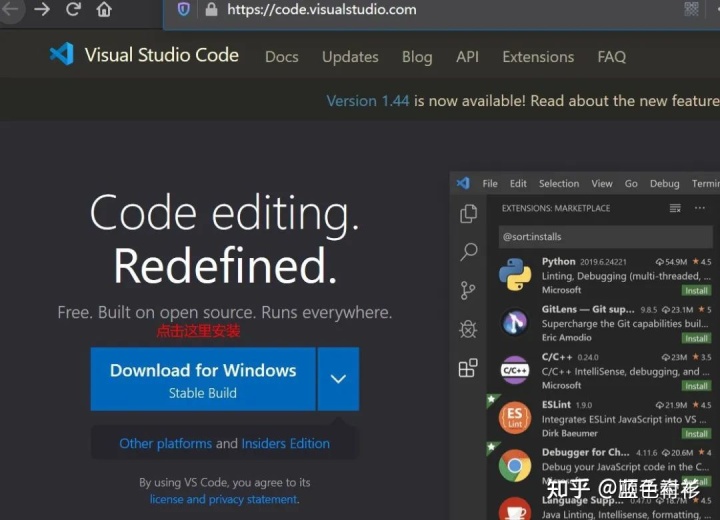The width and height of the screenshot is (720, 520).
Task: Click the clear extensions list icon
Action: coord(675,209)
